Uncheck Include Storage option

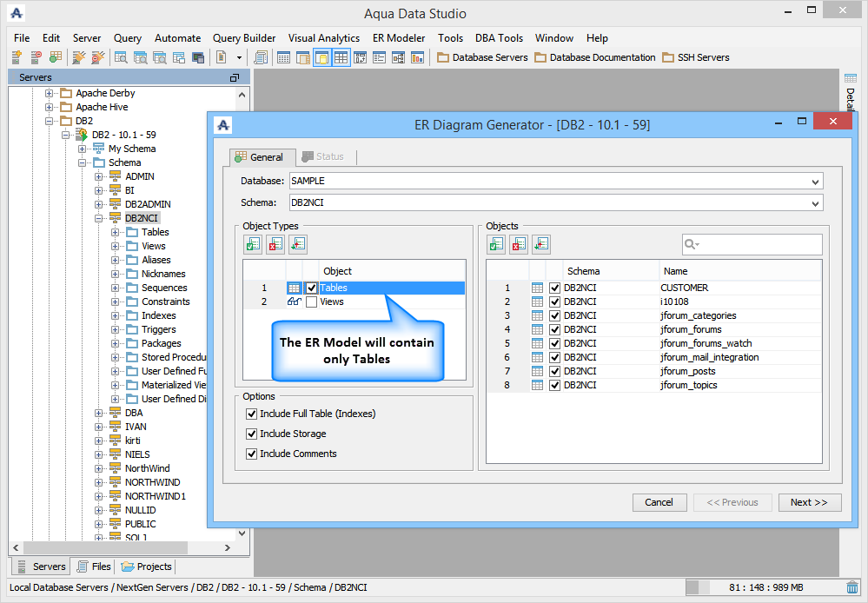(x=251, y=434)
